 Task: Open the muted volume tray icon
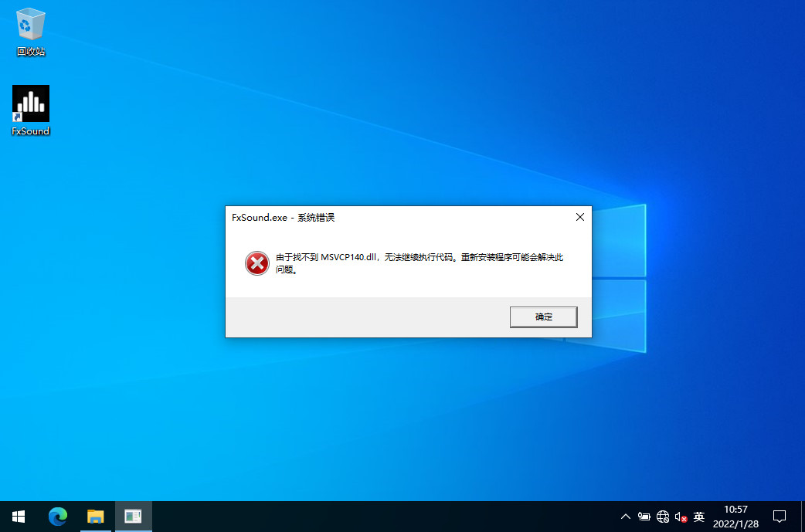681,517
